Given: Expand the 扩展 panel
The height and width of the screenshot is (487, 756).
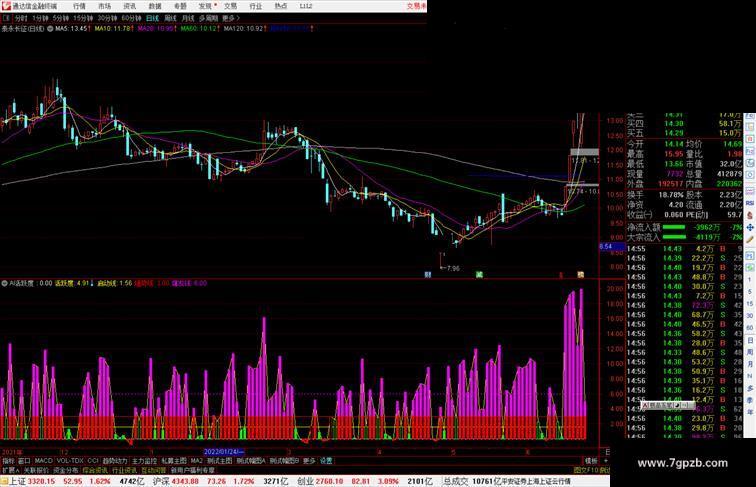Looking at the screenshot, I should [x=10, y=470].
